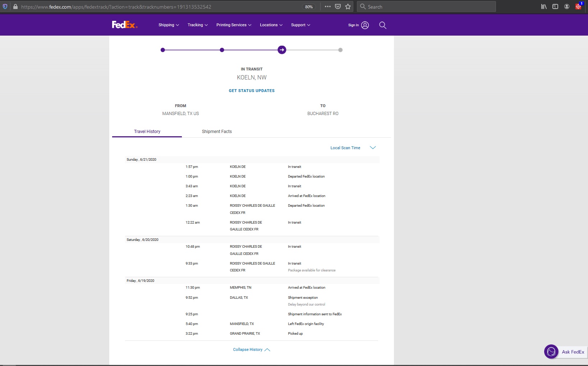This screenshot has width=588, height=366.
Task: Switch to the Shipment Facts tab
Action: [x=217, y=132]
